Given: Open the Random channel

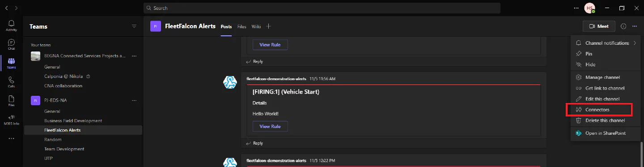Looking at the screenshot, I should [x=53, y=139].
